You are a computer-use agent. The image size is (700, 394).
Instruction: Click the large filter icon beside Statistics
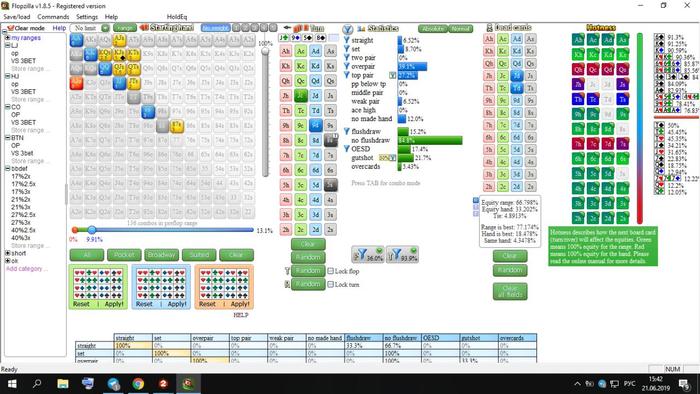pos(347,30)
